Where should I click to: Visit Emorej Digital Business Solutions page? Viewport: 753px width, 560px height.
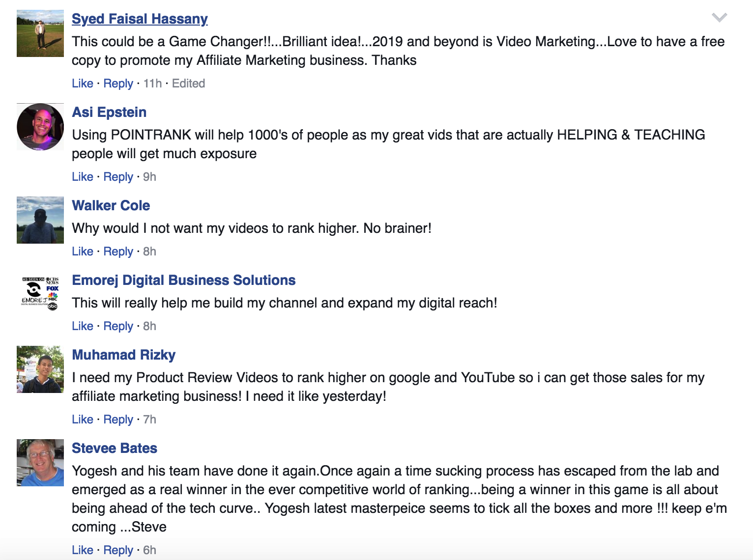point(184,280)
